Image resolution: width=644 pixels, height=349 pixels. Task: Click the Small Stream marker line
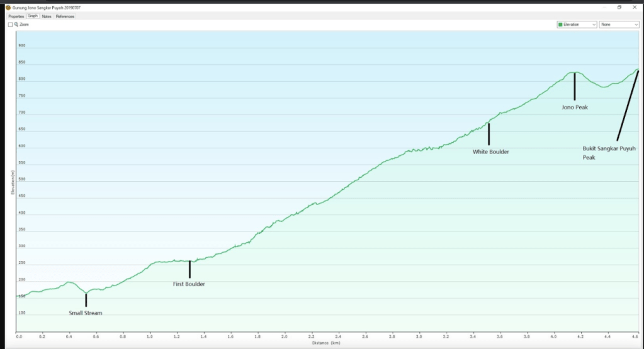(x=86, y=299)
